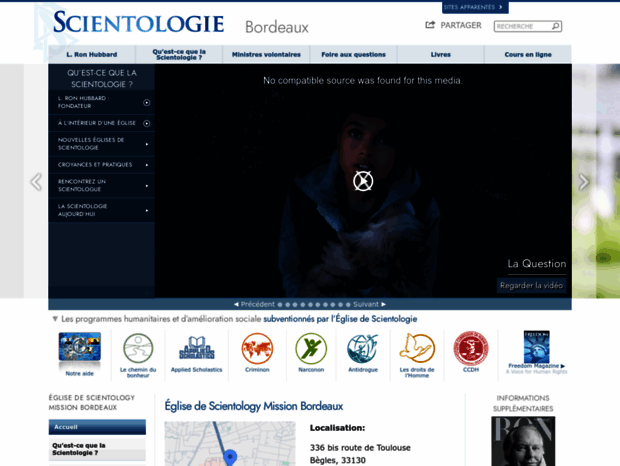Screen dimensions: 620x466
Task: Click the previous slide chevron
Action: tap(36, 182)
